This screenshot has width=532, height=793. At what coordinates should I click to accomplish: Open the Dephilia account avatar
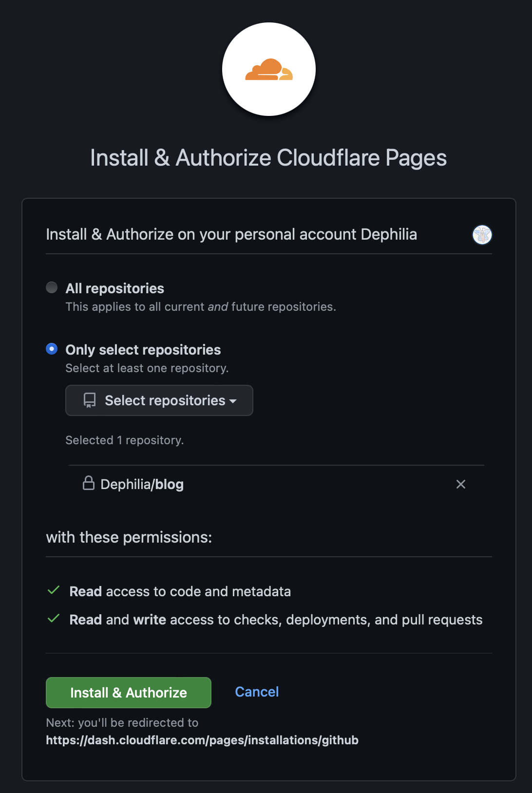(482, 235)
